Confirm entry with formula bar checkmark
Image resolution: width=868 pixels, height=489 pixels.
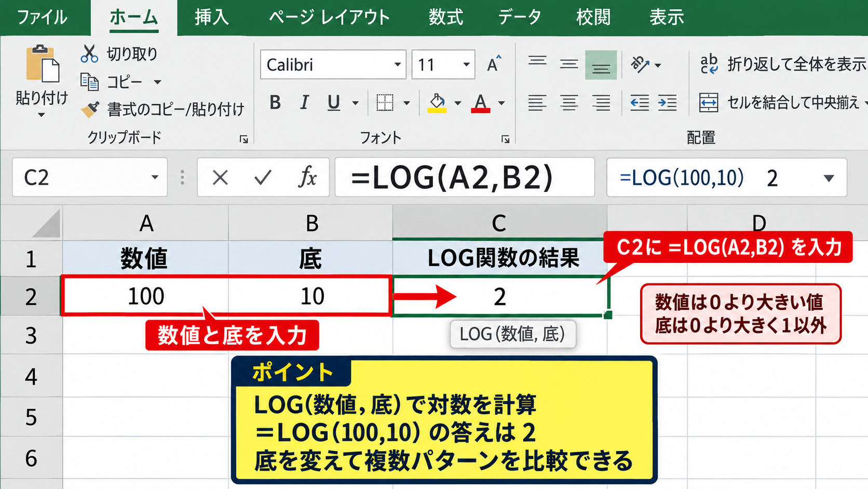click(x=263, y=178)
